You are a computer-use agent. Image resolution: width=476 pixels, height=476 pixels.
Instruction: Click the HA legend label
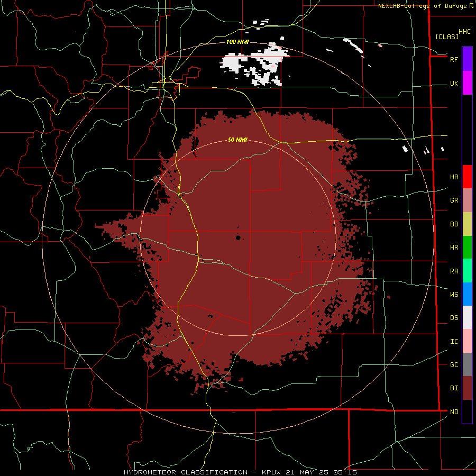click(x=454, y=177)
